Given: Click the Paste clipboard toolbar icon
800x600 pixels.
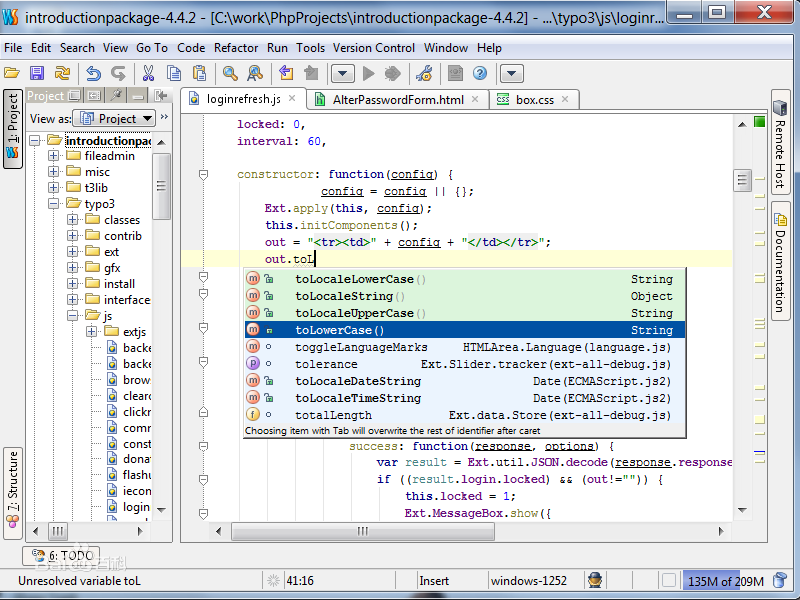Looking at the screenshot, I should point(202,73).
